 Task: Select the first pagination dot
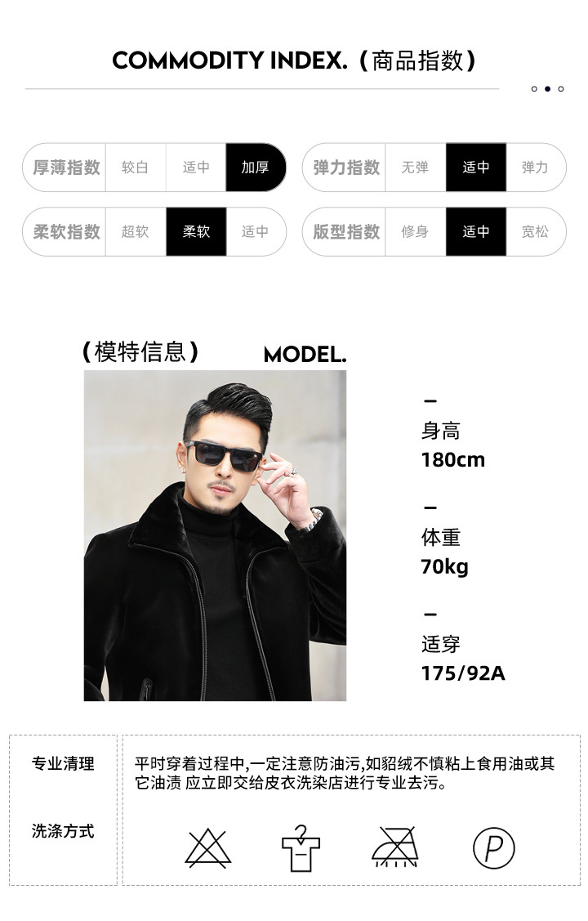pos(534,89)
